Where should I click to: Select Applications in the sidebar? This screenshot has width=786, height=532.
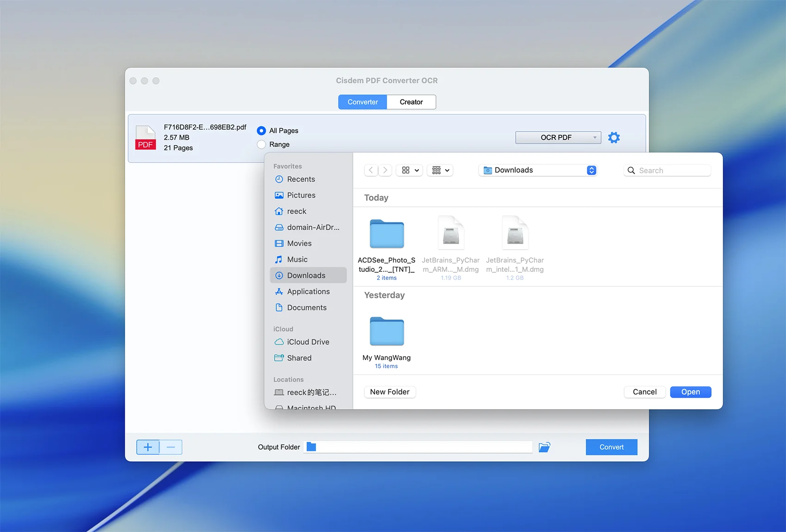[x=308, y=292]
